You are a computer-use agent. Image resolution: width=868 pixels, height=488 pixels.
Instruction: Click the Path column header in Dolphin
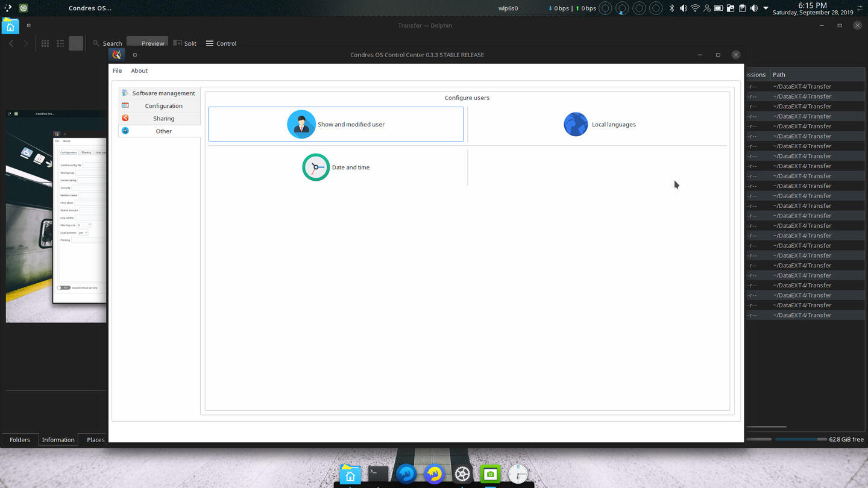coord(818,75)
